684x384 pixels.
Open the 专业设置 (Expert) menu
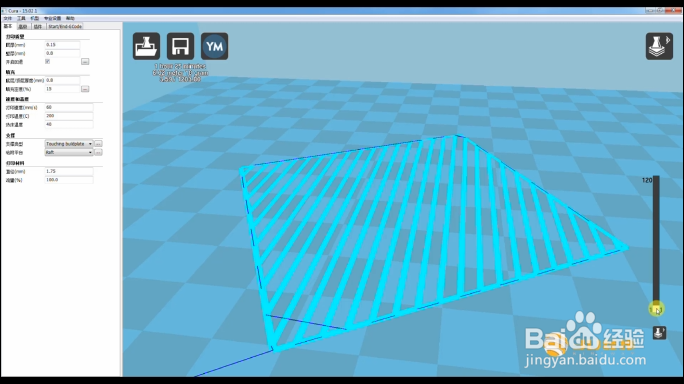pyautogui.click(x=52, y=18)
